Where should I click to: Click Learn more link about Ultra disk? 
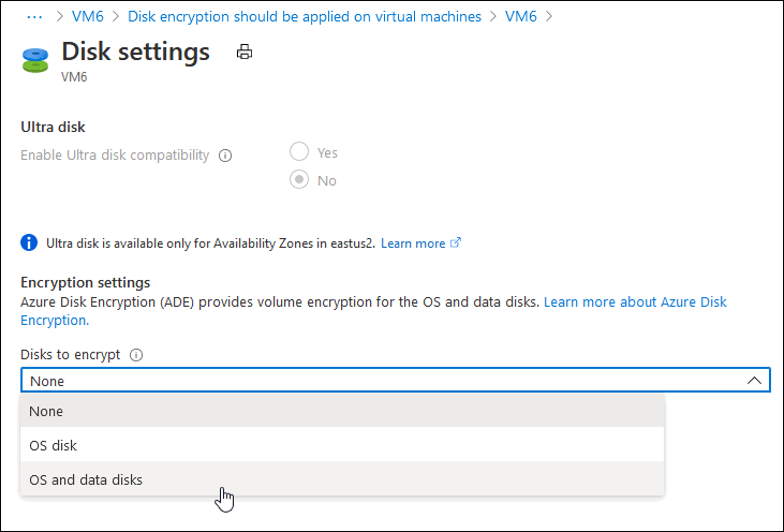(413, 243)
